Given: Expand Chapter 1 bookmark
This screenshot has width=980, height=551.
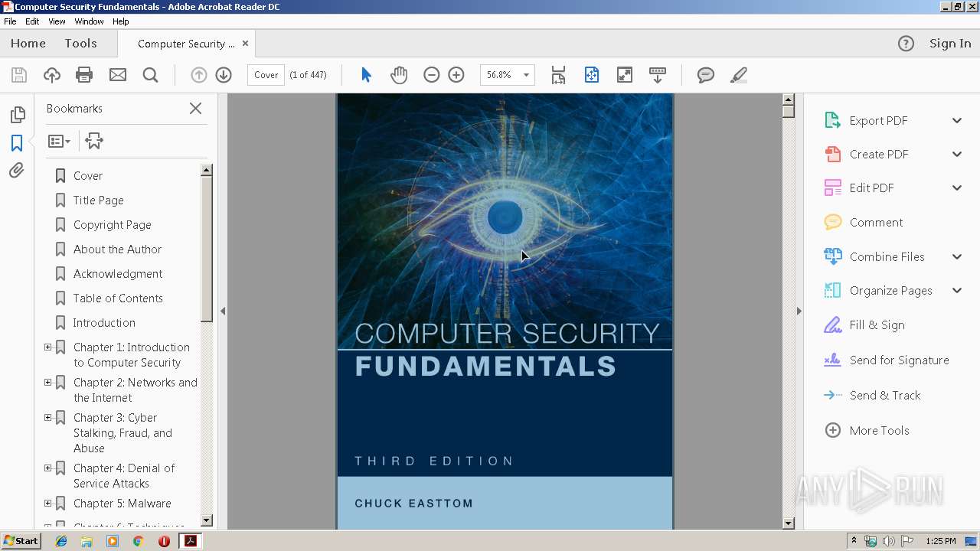Looking at the screenshot, I should (47, 347).
